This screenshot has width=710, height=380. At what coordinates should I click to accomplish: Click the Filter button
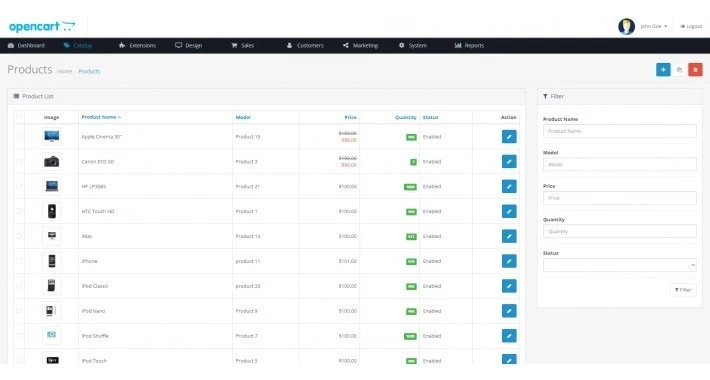683,290
